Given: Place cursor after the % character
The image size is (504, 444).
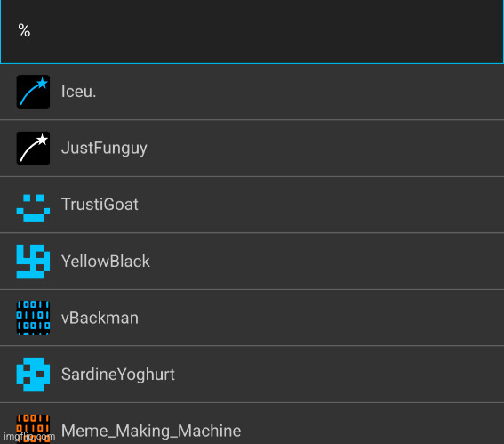Looking at the screenshot, I should 31,30.
